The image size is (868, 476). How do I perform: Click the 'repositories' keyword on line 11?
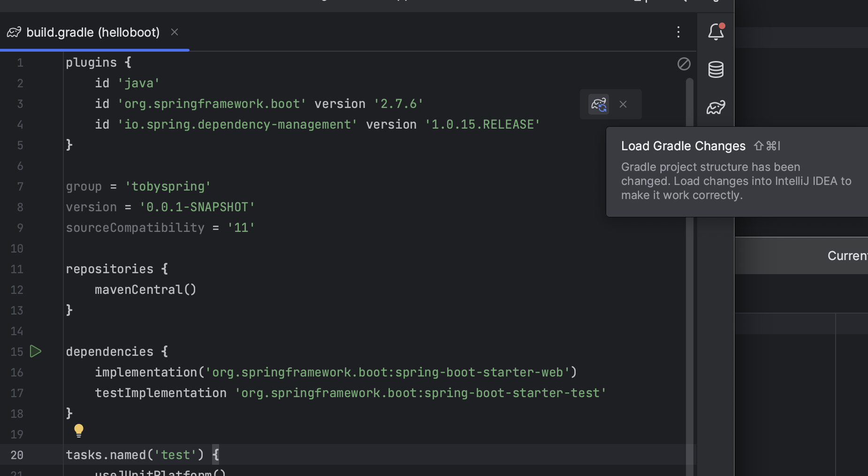point(109,269)
